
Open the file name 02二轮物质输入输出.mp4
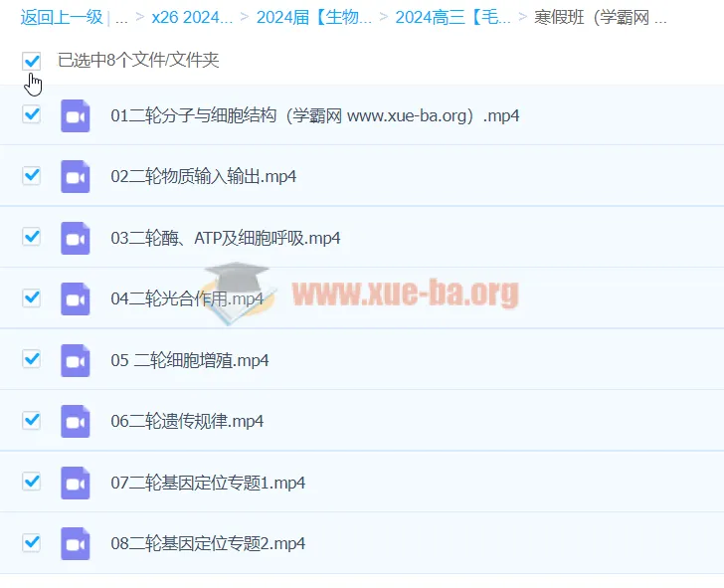click(203, 177)
